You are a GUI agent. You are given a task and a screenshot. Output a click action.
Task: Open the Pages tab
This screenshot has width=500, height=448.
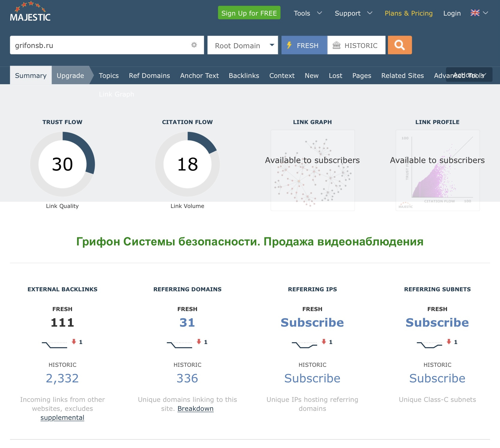tap(362, 76)
